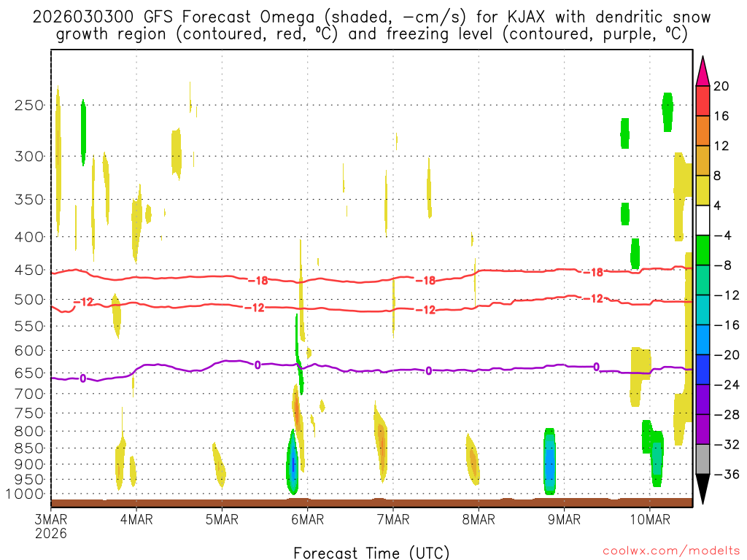The width and height of the screenshot is (747, 560).
Task: Click the coolwx.com/modelts link text
Action: [671, 551]
